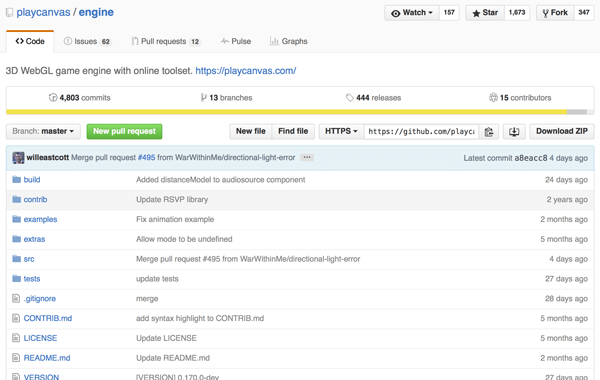Click 'Update LICENSE' commit message
Image resolution: width=600 pixels, height=380 pixels.
point(166,338)
